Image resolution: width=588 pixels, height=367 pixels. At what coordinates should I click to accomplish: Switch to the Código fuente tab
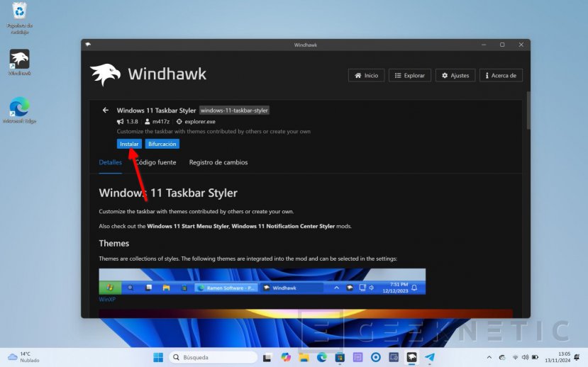click(155, 162)
